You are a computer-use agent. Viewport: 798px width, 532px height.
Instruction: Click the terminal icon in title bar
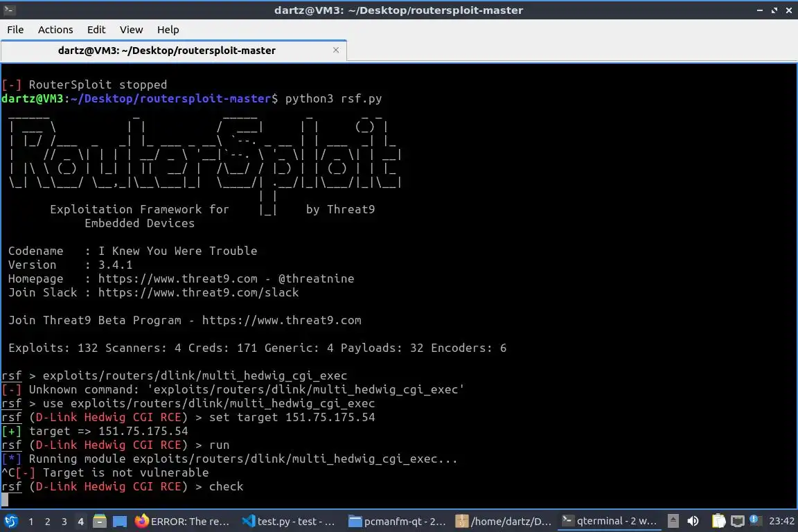pos(9,10)
